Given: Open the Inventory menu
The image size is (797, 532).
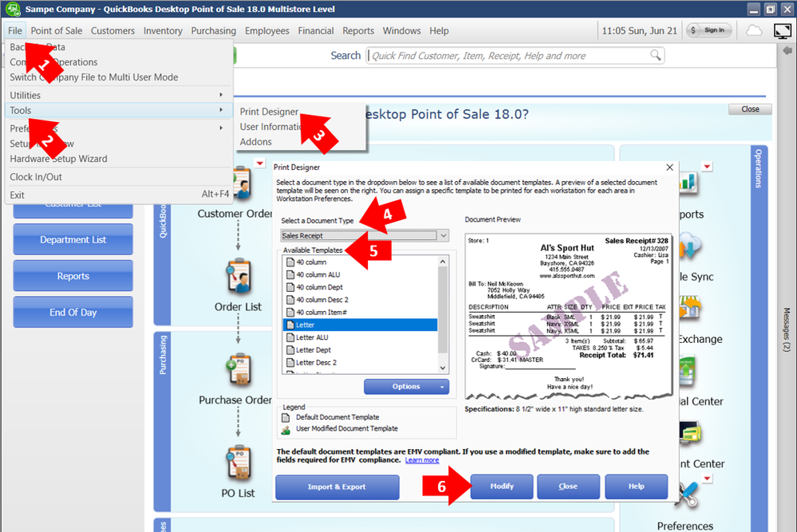Looking at the screenshot, I should tap(163, 30).
